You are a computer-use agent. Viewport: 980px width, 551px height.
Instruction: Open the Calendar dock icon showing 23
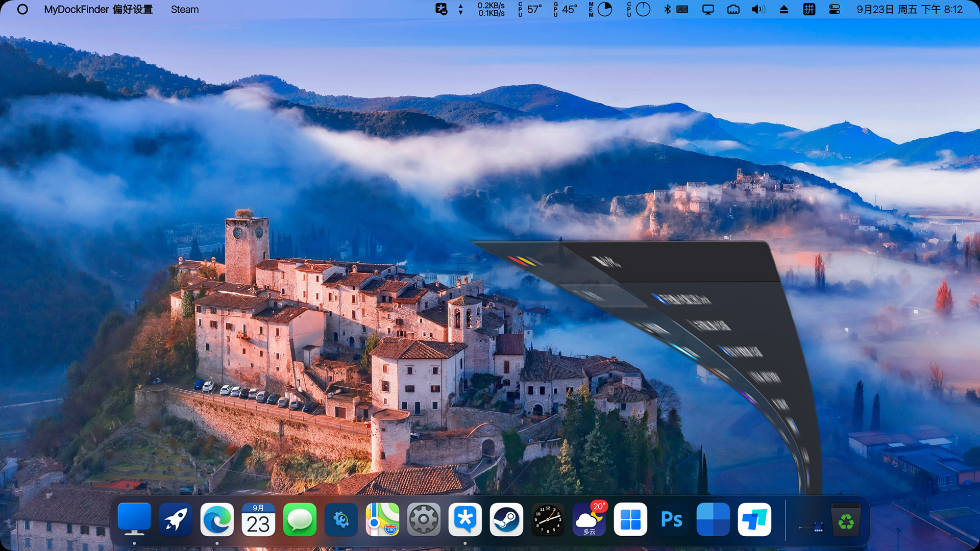(x=258, y=519)
